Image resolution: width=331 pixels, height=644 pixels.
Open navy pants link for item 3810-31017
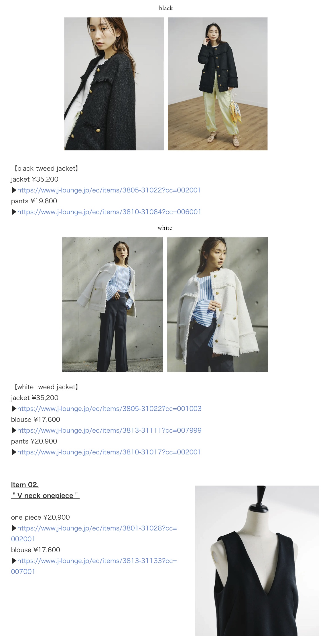109,452
